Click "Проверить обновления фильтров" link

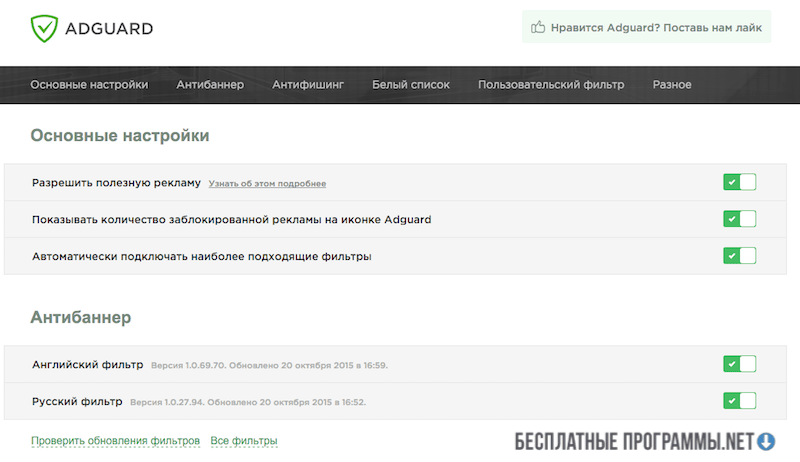pyautogui.click(x=115, y=441)
